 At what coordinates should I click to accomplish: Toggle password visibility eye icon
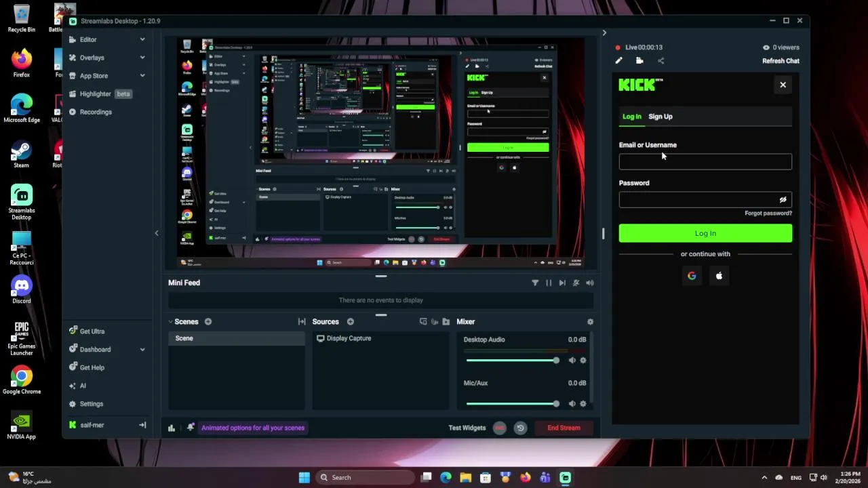coord(783,199)
